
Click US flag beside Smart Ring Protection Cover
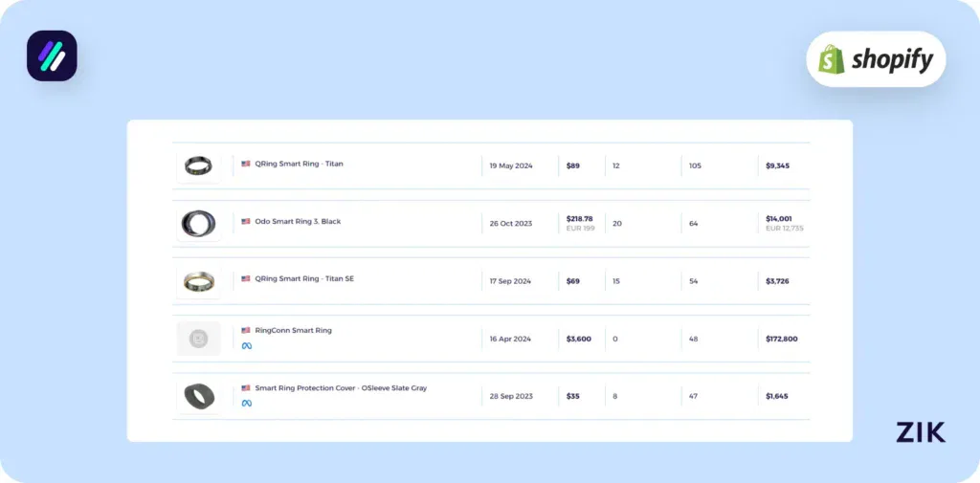point(246,388)
